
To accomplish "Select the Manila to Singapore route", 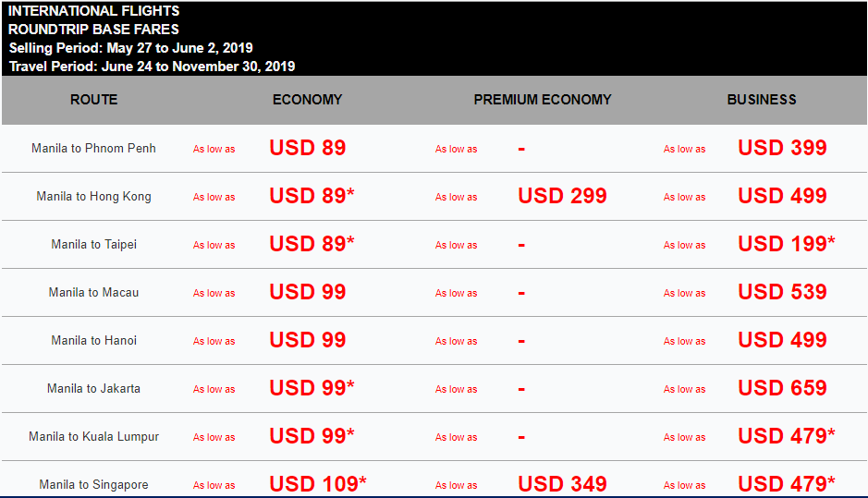I will (x=93, y=485).
